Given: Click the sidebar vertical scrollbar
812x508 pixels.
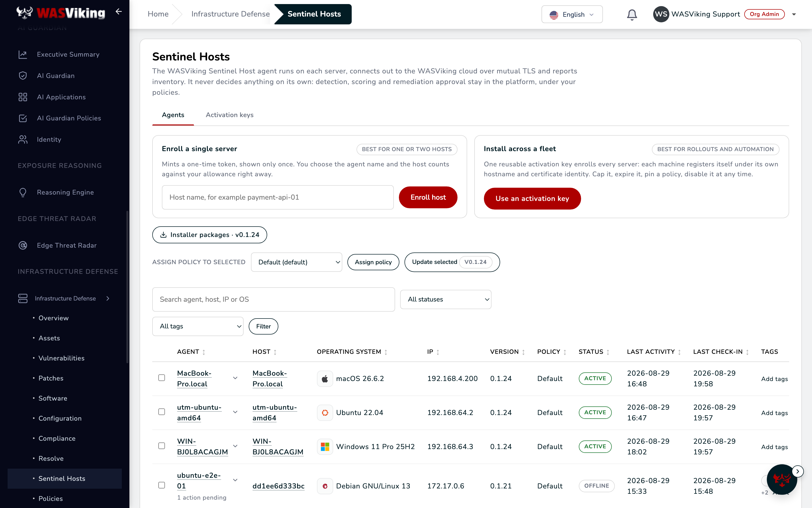Looking at the screenshot, I should 127,287.
